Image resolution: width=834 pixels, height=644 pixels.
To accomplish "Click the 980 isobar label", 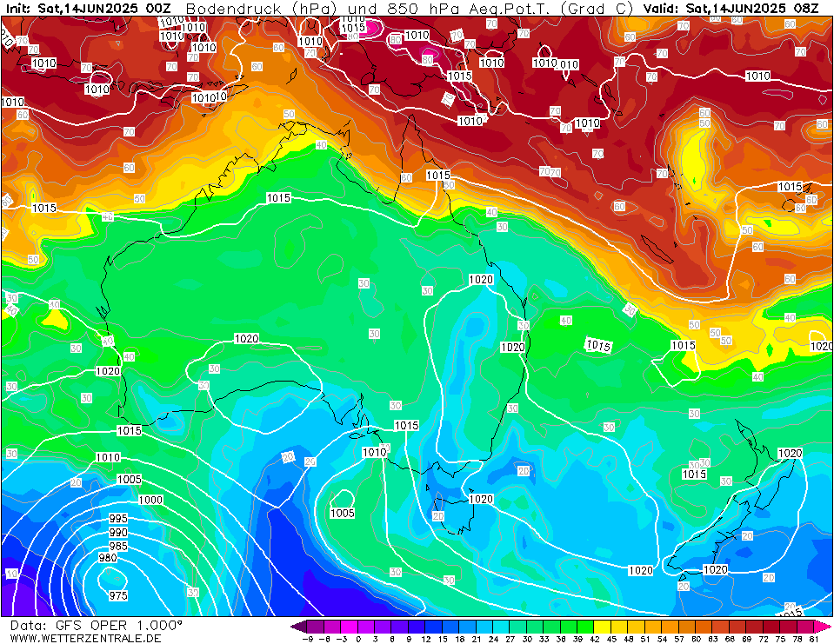I will [x=108, y=558].
